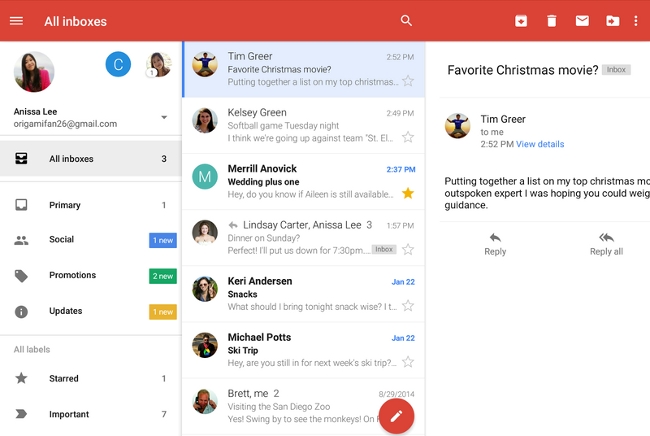Viewport: 650px width, 436px height.
Task: Click the Move to folder icon
Action: (x=612, y=21)
